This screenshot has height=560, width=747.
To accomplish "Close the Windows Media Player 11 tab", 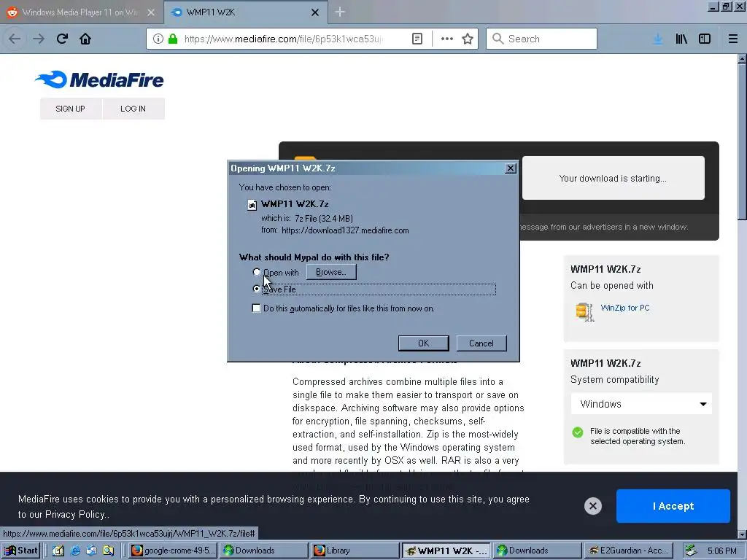I will click(151, 12).
